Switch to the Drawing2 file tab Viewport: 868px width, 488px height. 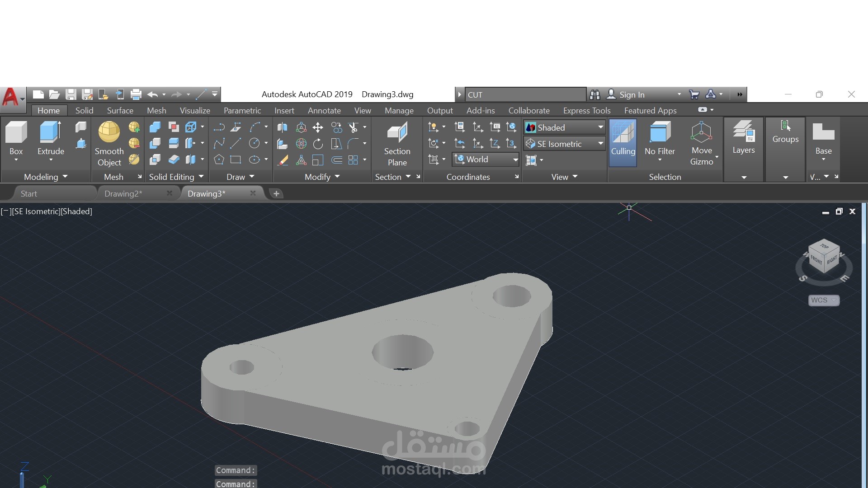click(123, 193)
